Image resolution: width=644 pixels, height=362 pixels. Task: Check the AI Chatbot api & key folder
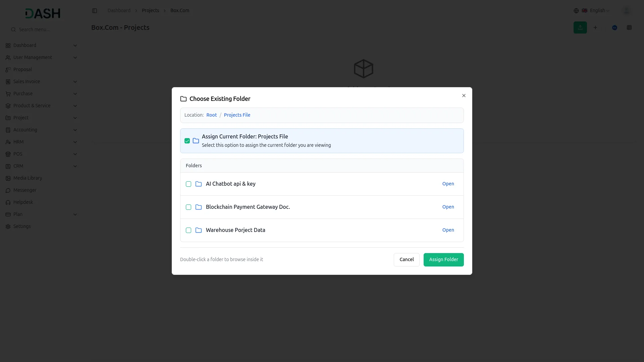pos(189,184)
